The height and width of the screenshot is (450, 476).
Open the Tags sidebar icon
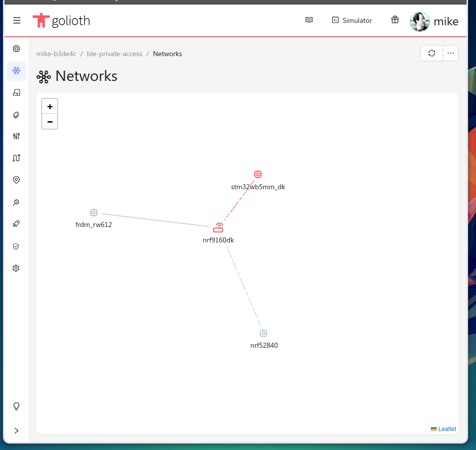pos(16,115)
